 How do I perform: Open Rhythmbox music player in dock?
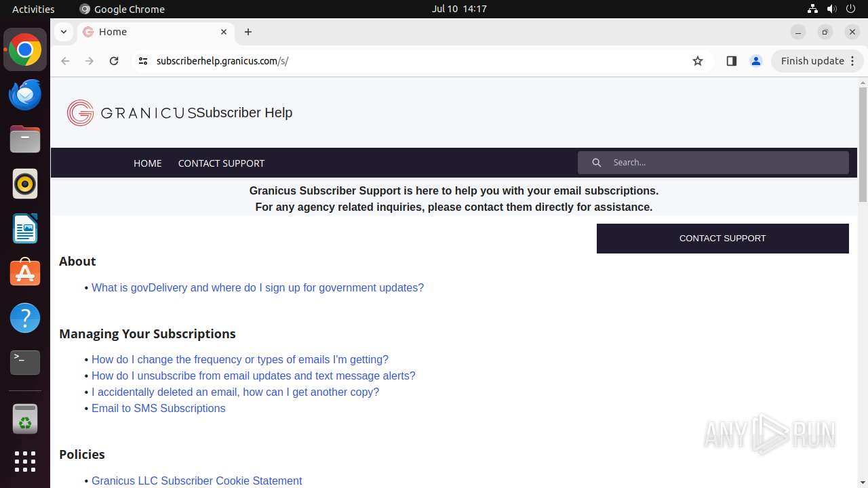[x=25, y=184]
